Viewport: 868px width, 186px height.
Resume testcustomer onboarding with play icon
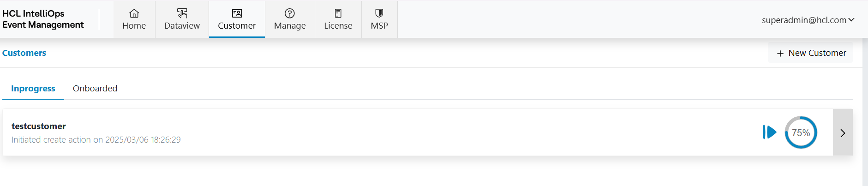(x=769, y=132)
